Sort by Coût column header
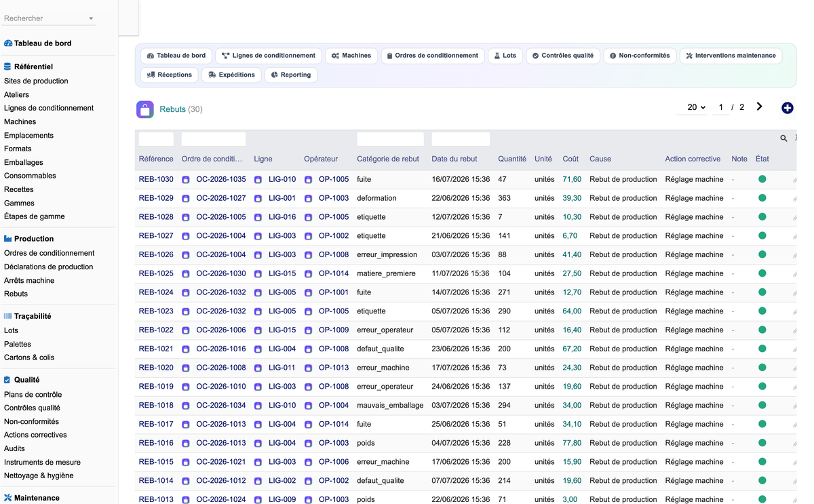This screenshot has width=814, height=504. click(x=570, y=159)
